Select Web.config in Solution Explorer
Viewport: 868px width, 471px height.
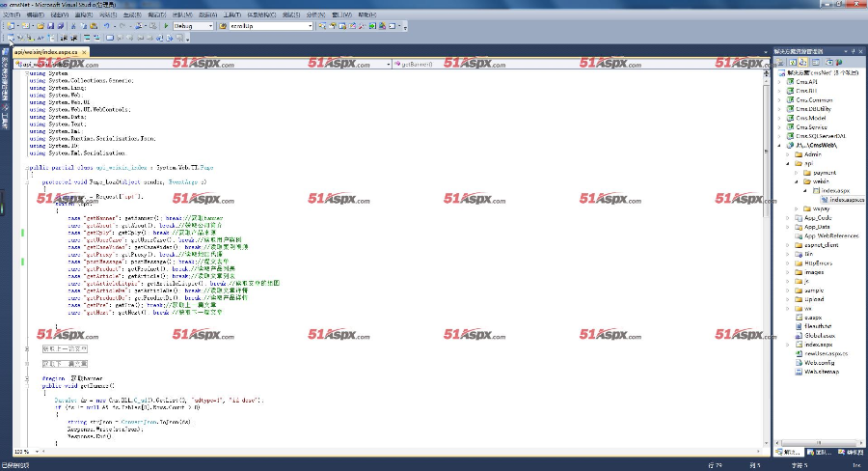(x=819, y=362)
